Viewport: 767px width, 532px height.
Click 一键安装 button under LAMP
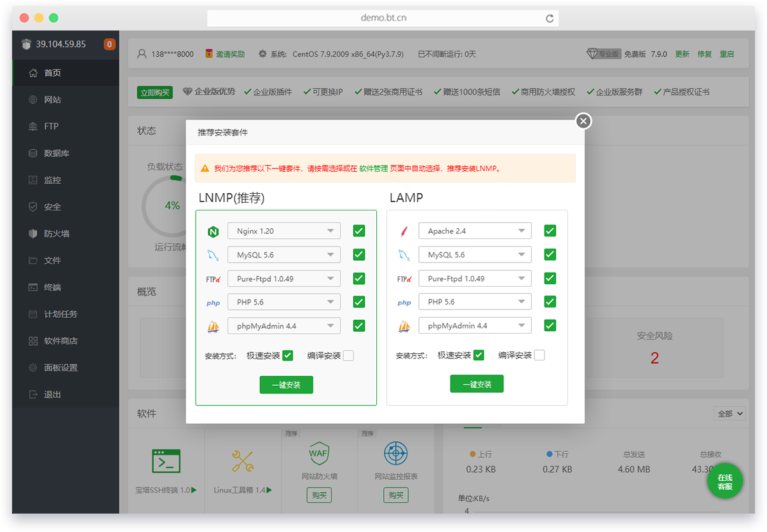[477, 384]
